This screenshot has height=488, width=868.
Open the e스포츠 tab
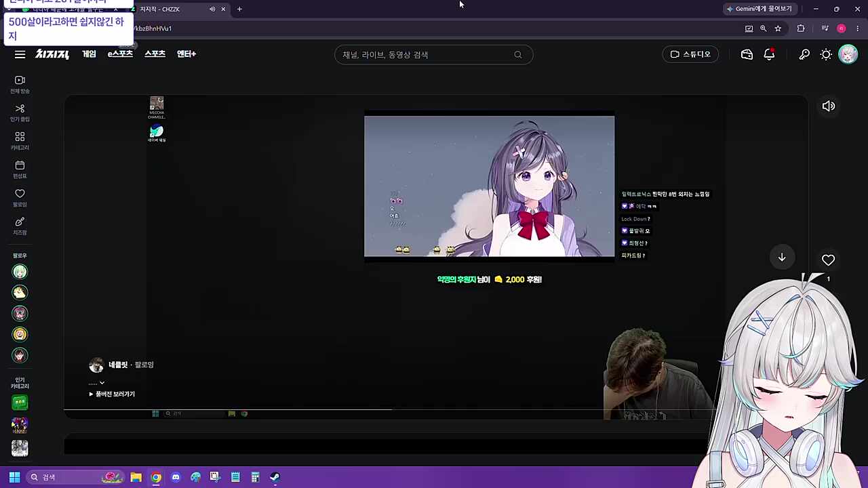click(x=120, y=54)
